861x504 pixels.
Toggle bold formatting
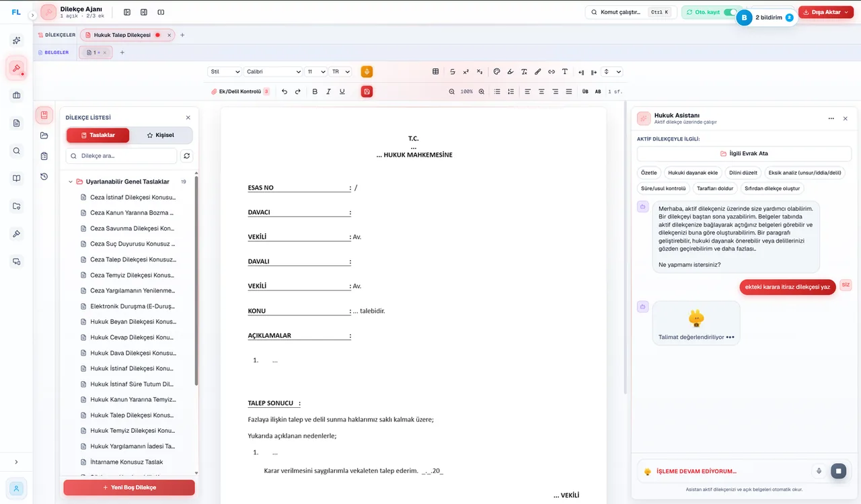tap(315, 91)
